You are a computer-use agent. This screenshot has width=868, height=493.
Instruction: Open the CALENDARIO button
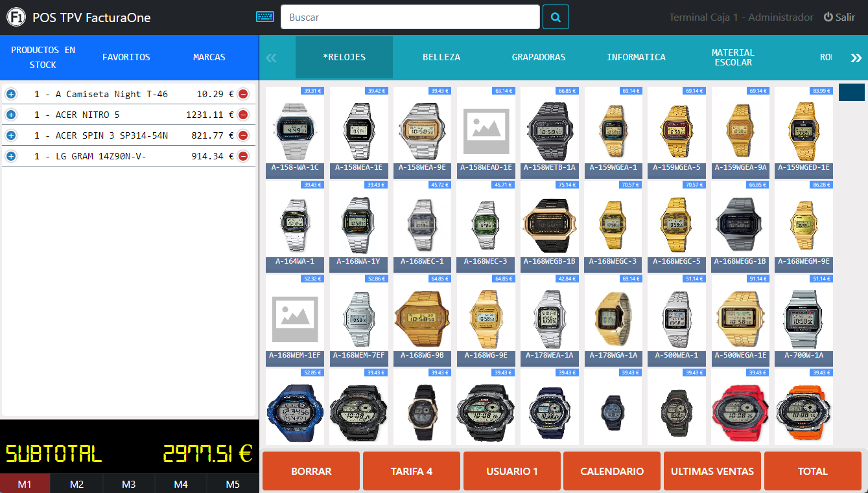point(612,471)
